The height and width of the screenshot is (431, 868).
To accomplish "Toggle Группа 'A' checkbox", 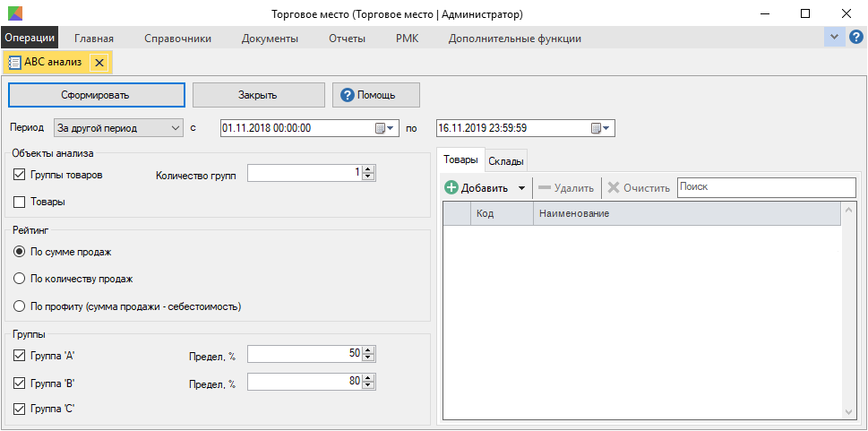I will click(20, 357).
